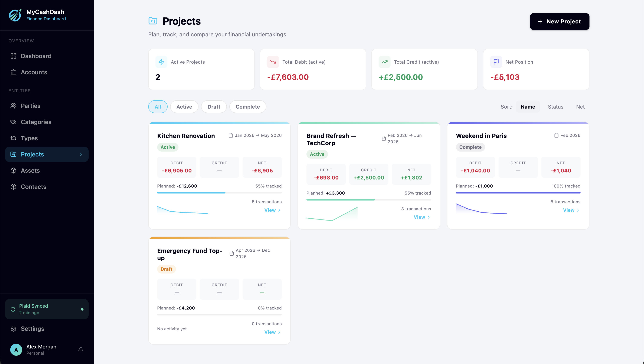Open Categories via its tag icon

[13, 122]
